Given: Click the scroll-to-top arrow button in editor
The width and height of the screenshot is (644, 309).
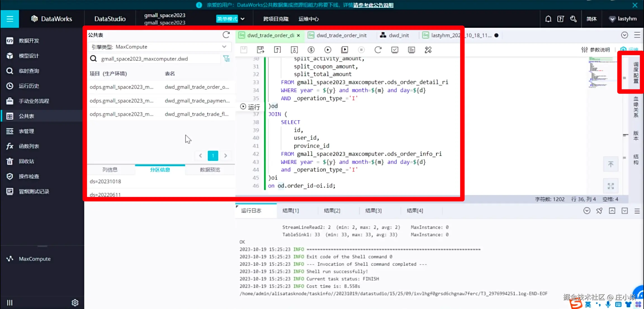Looking at the screenshot, I should (x=610, y=164).
